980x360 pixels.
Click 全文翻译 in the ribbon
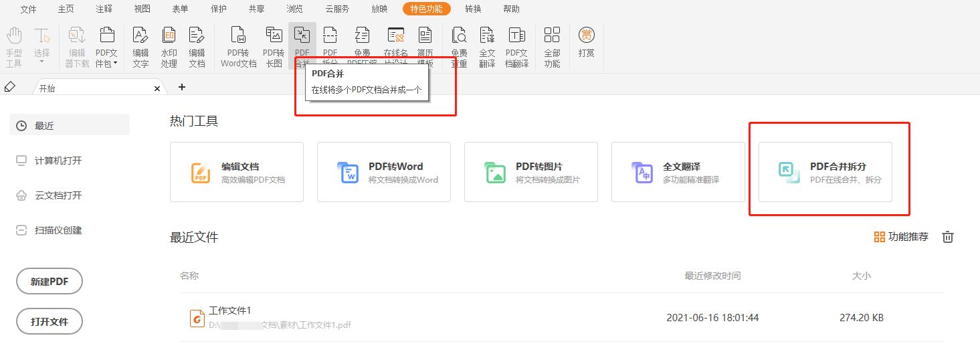tap(487, 46)
